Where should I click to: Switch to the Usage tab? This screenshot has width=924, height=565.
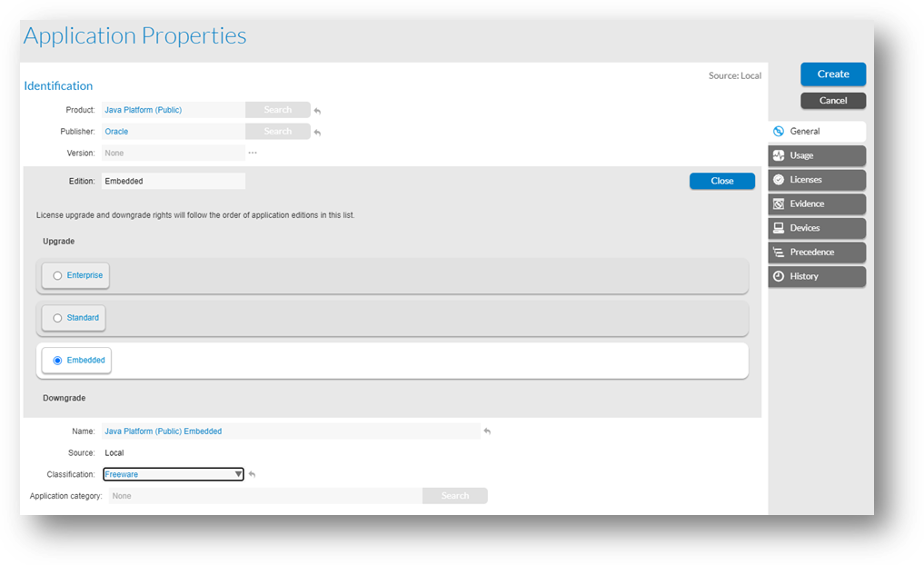pos(817,155)
